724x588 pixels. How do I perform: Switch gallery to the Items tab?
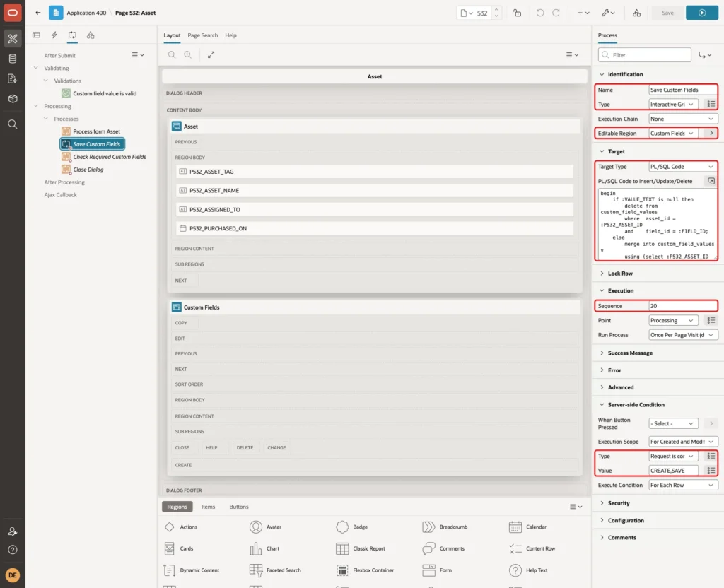coord(209,507)
